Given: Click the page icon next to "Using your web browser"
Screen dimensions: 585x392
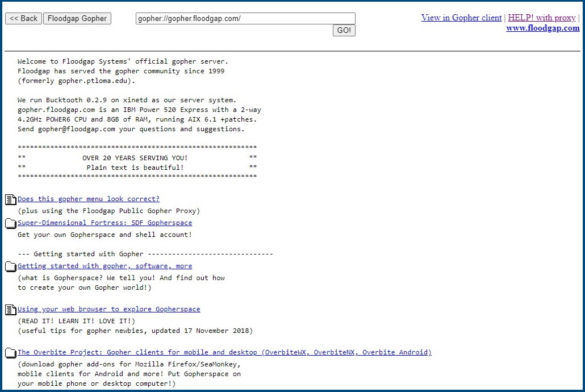Looking at the screenshot, I should coord(10,309).
